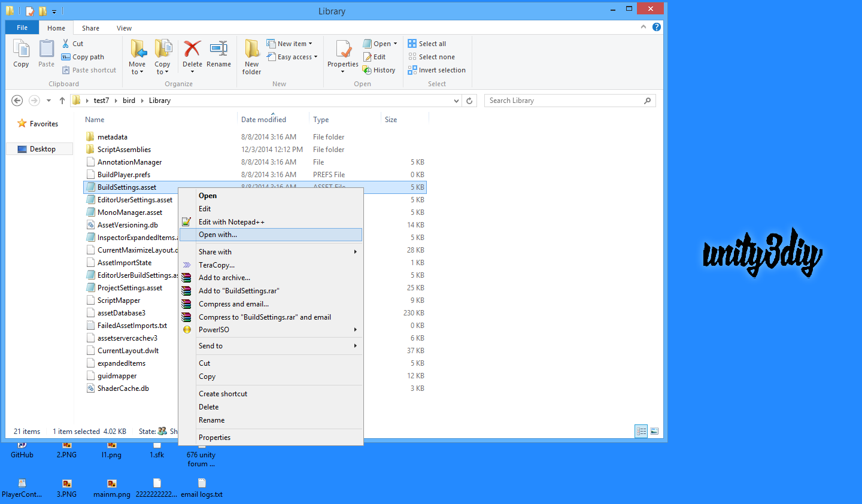
Task: Choose Add to archive... in context menu
Action: tap(272, 278)
